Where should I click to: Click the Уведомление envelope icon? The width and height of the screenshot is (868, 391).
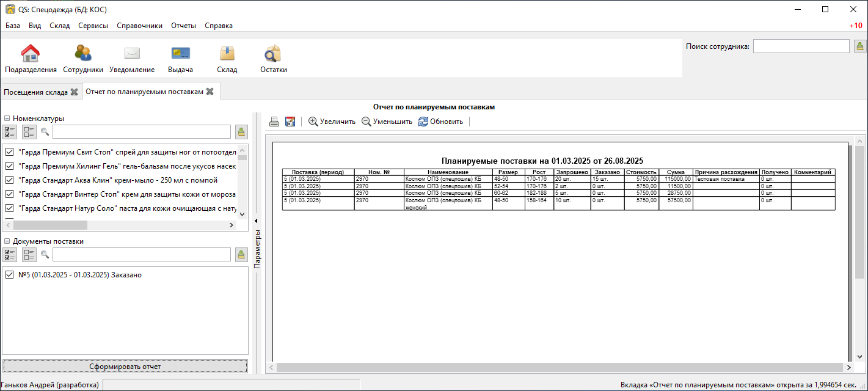tap(132, 54)
